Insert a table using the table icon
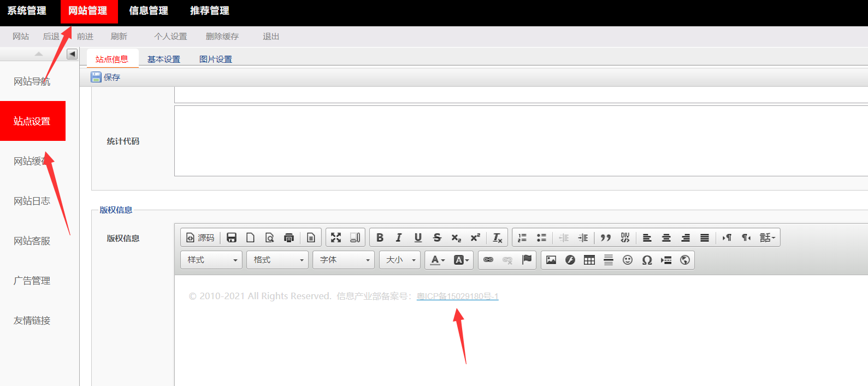The image size is (868, 386). pos(589,260)
